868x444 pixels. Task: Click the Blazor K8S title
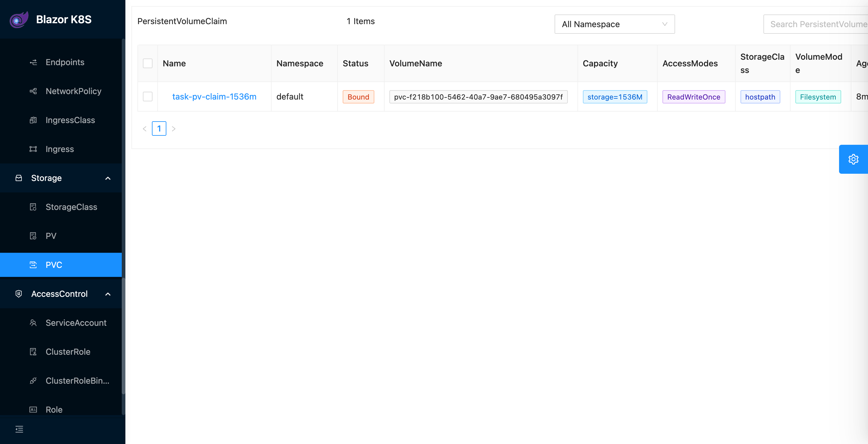pyautogui.click(x=64, y=20)
